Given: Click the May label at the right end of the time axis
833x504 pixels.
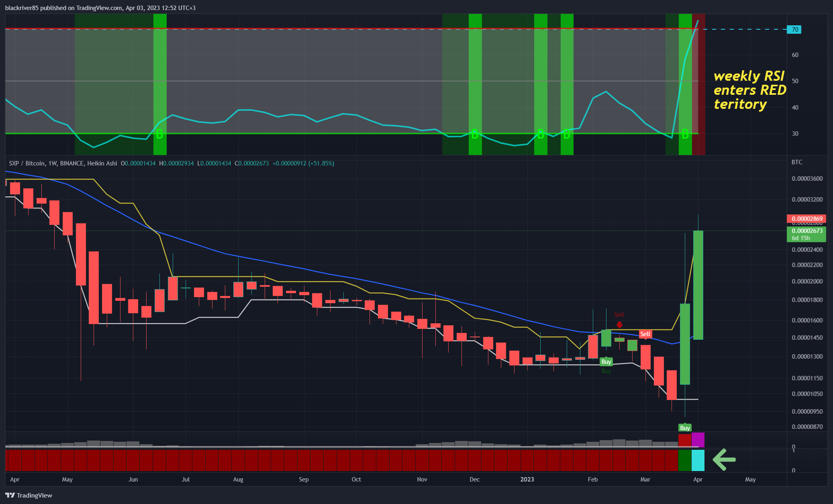Looking at the screenshot, I should (x=750, y=479).
